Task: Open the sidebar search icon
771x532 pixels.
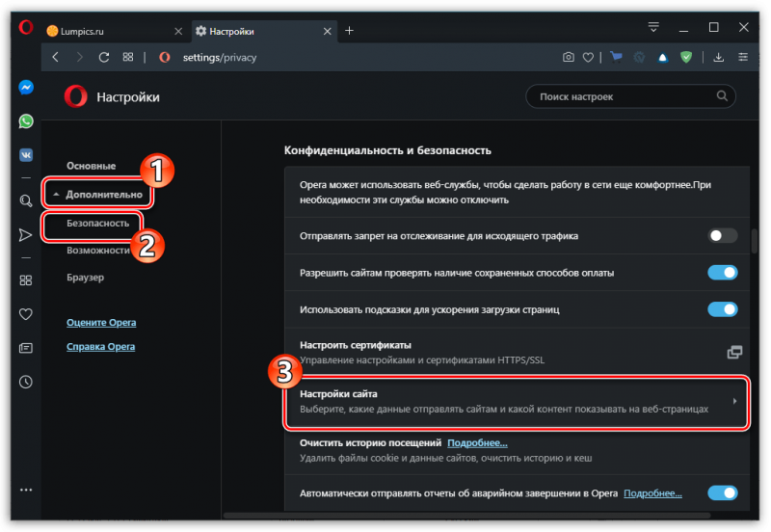Action: coord(26,200)
